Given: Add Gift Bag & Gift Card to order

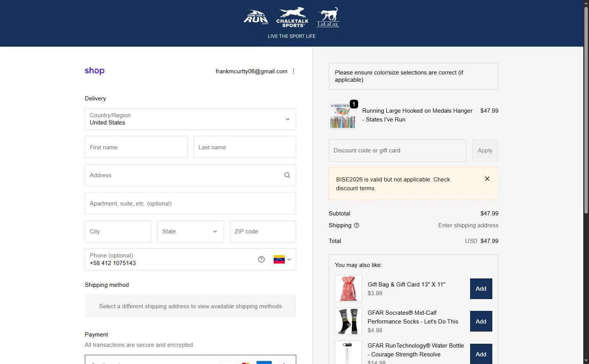Looking at the screenshot, I should coord(481,289).
